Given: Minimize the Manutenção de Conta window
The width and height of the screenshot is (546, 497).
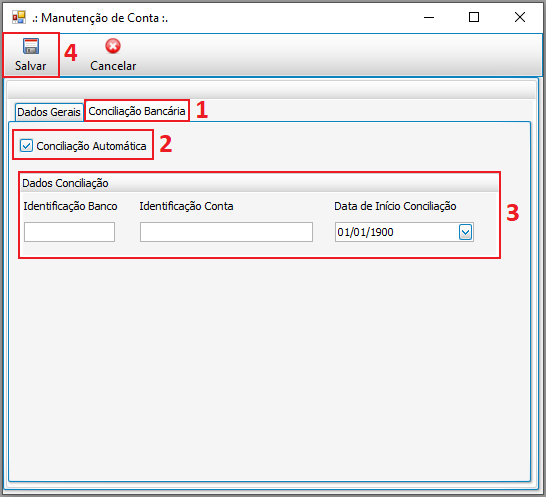Looking at the screenshot, I should click(429, 17).
